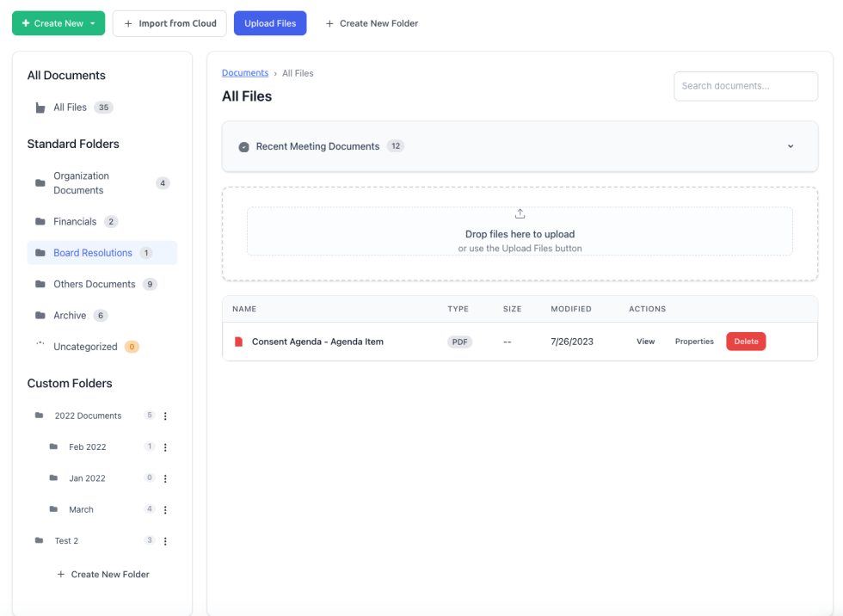Click the 7/26/2023 modified date
The image size is (843, 616).
(572, 342)
